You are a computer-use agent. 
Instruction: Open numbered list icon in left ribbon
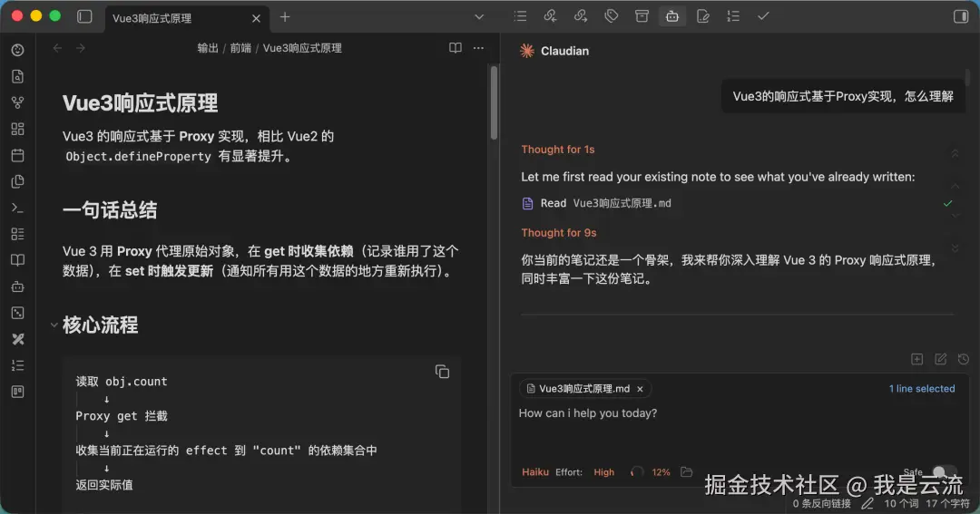point(17,365)
